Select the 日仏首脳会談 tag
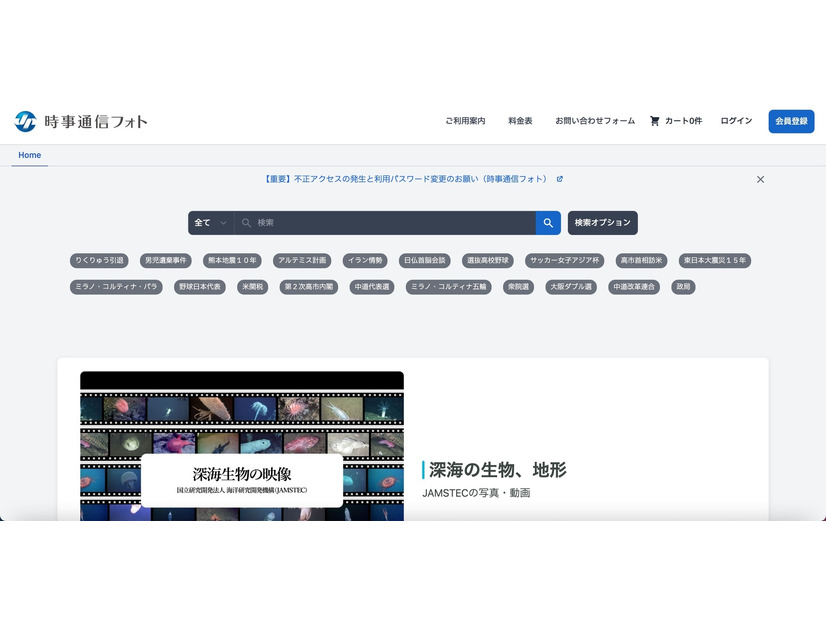This screenshot has height=620, width=826. click(425, 260)
